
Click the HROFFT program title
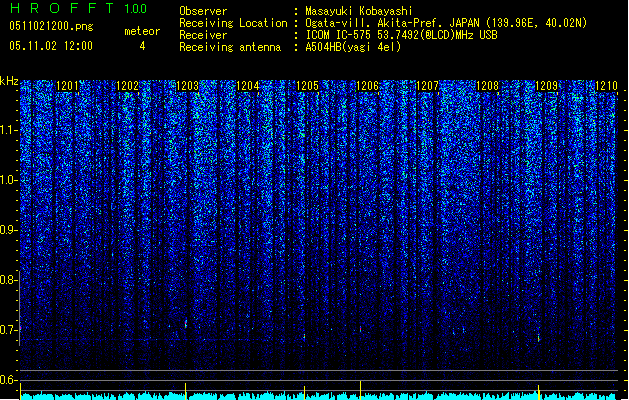[x=62, y=8]
